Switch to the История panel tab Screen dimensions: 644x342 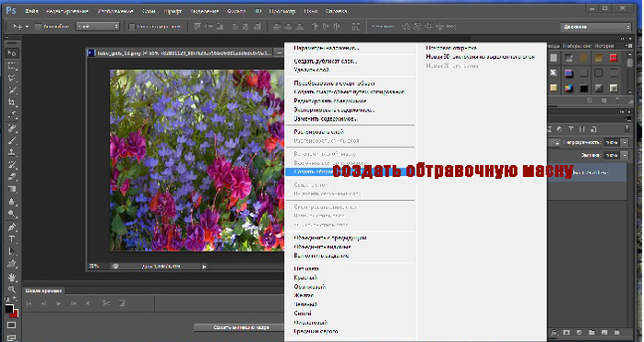coord(604,46)
